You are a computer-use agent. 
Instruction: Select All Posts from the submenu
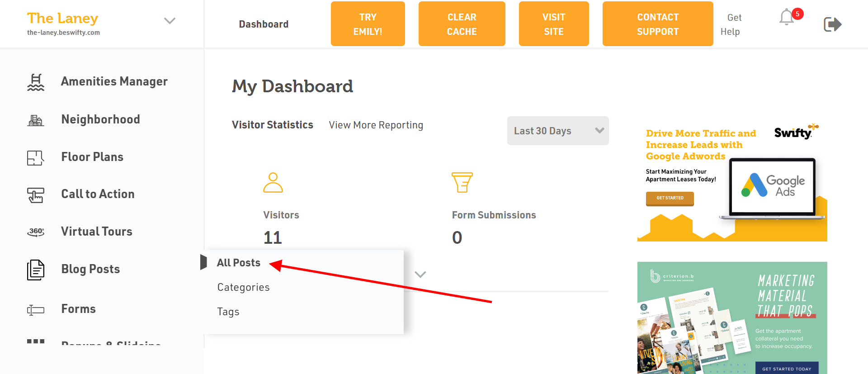pyautogui.click(x=239, y=263)
